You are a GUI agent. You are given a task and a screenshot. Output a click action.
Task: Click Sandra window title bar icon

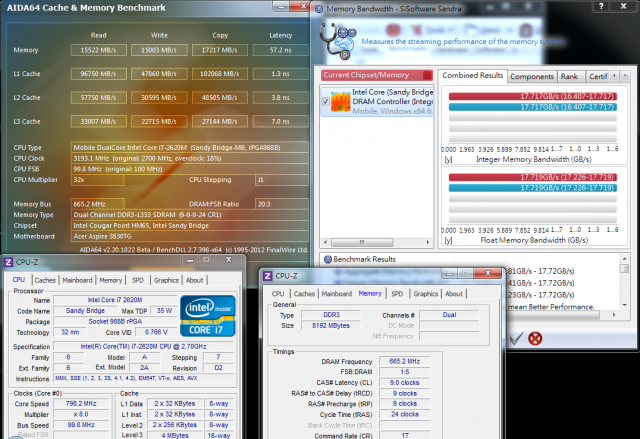pos(319,9)
